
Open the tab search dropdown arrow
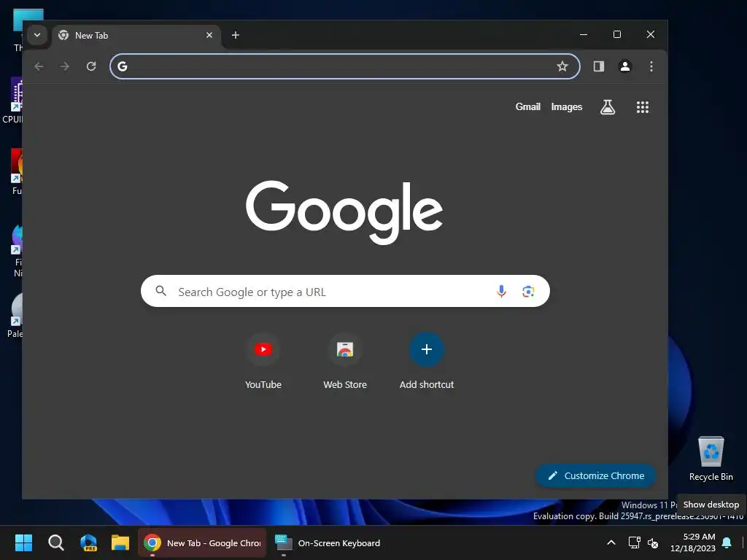tap(36, 35)
